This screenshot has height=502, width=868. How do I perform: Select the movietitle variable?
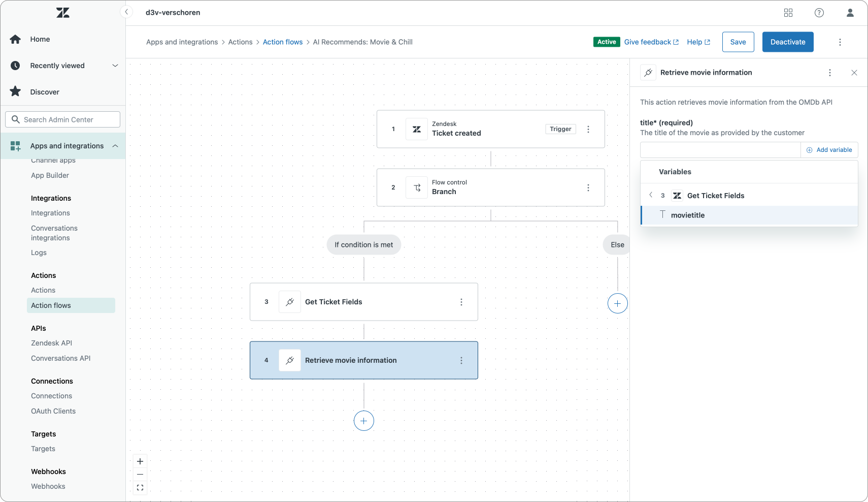click(x=750, y=215)
